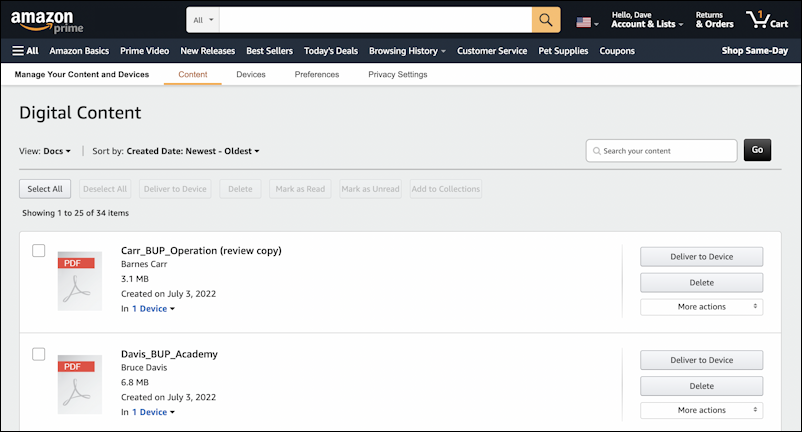Click the orange search magnifier button
Image resolution: width=802 pixels, height=432 pixels.
546,20
